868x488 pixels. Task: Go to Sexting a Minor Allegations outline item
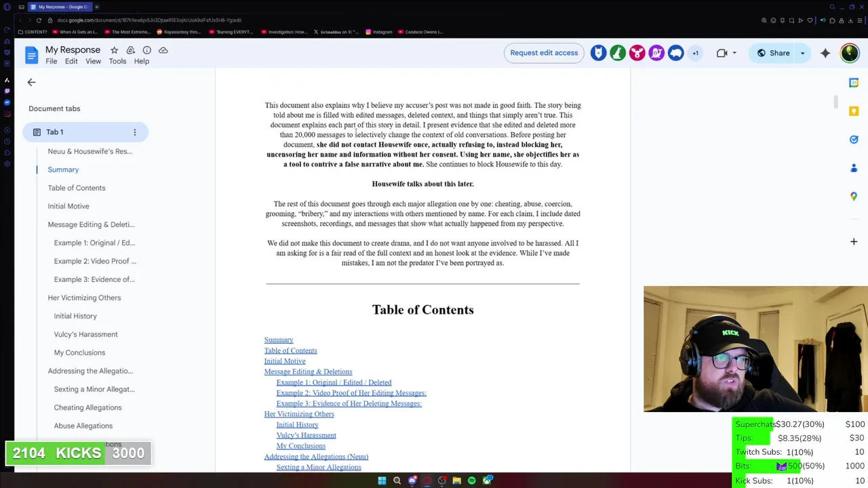tap(94, 389)
